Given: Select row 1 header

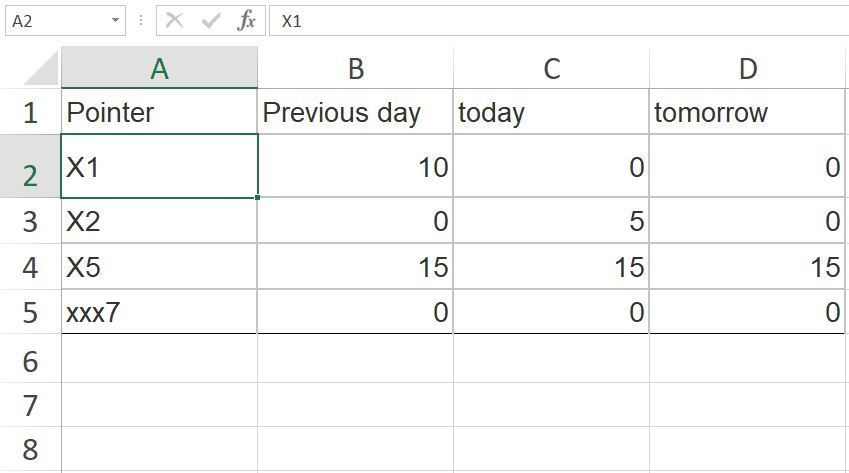Looking at the screenshot, I should (x=30, y=112).
